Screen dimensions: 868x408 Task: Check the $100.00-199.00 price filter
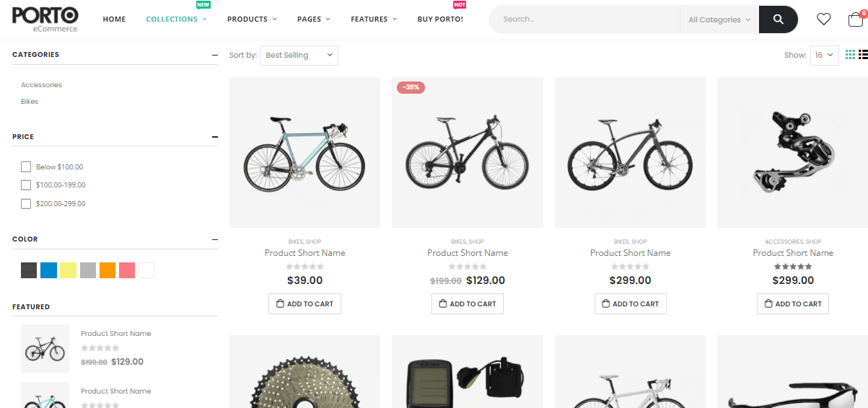(x=26, y=185)
